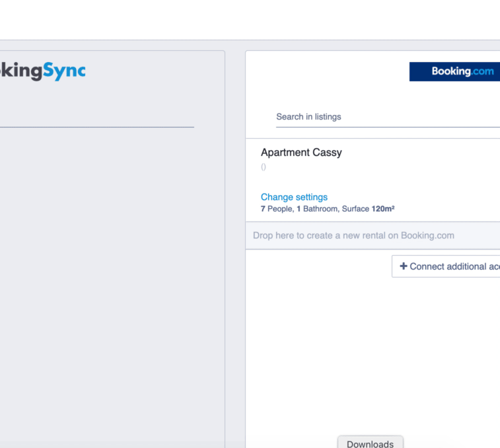
Task: Click the 1 Bathroom detail text
Action: point(317,209)
